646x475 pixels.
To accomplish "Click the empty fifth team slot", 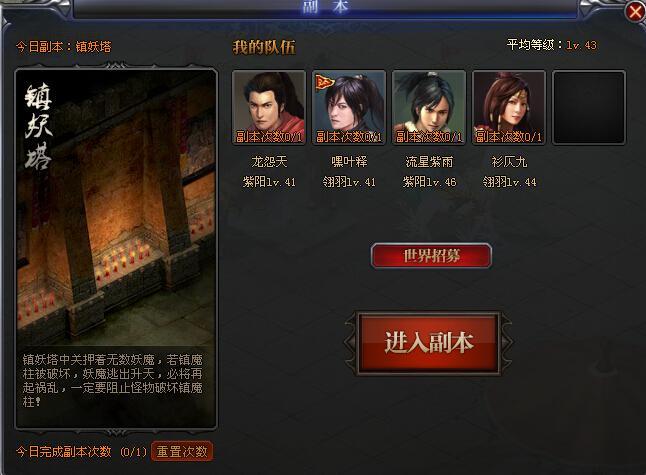I will pyautogui.click(x=589, y=107).
